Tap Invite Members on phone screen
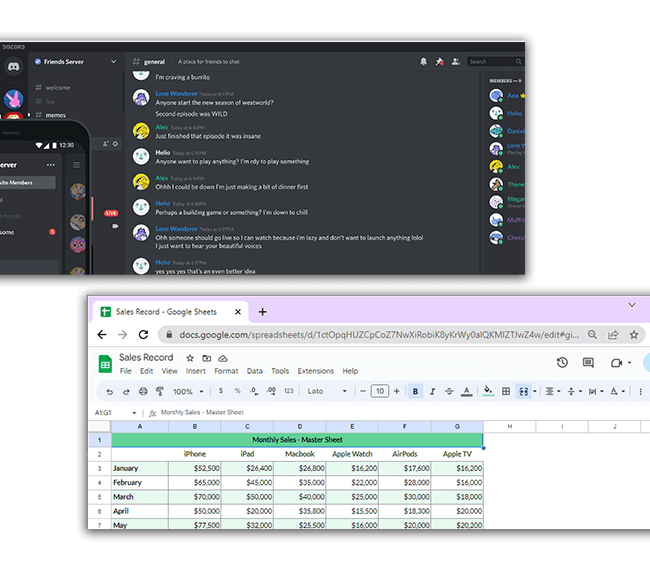The image size is (650, 571). pos(27,182)
